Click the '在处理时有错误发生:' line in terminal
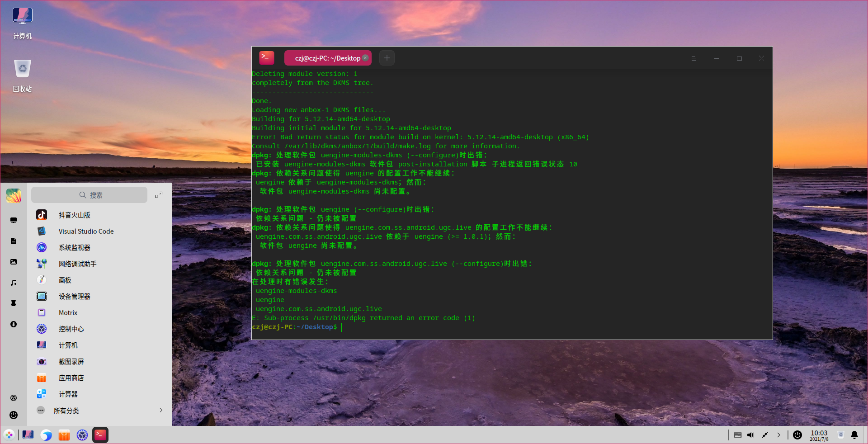This screenshot has width=868, height=444. tap(290, 282)
